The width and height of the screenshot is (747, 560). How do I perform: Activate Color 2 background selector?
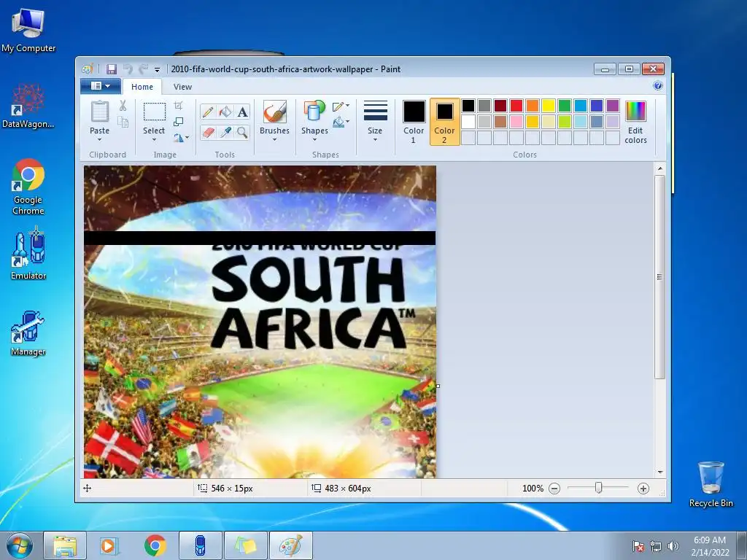pyautogui.click(x=444, y=122)
